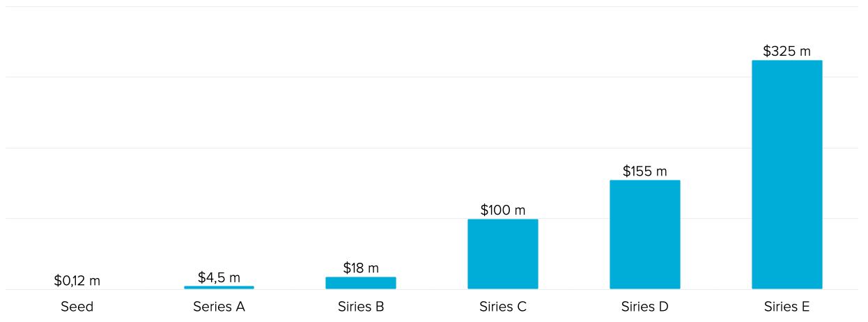Click the baseline axis under Seed

(77, 289)
